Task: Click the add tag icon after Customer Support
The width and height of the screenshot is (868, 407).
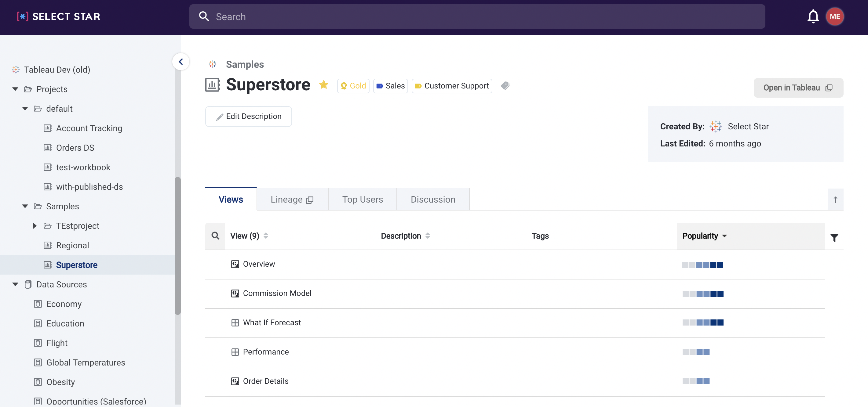Action: point(505,85)
